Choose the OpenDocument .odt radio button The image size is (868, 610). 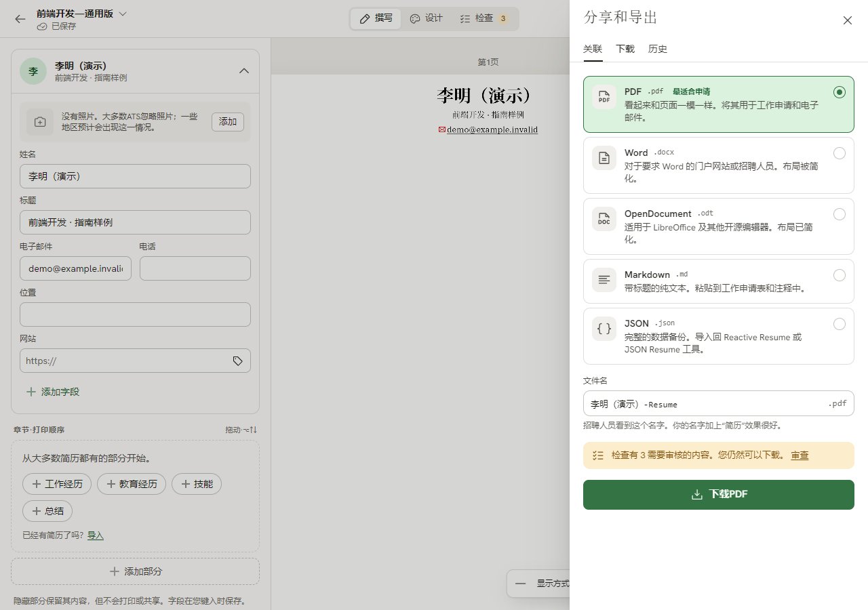840,214
